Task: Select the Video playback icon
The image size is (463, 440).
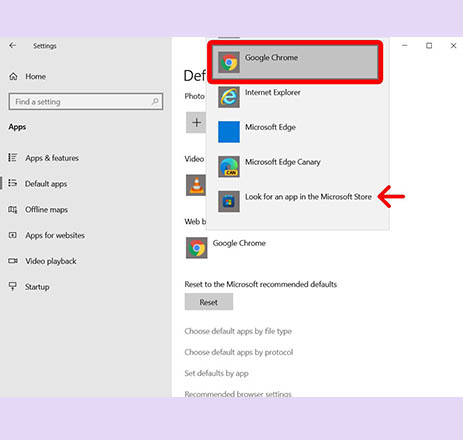Action: pos(13,261)
